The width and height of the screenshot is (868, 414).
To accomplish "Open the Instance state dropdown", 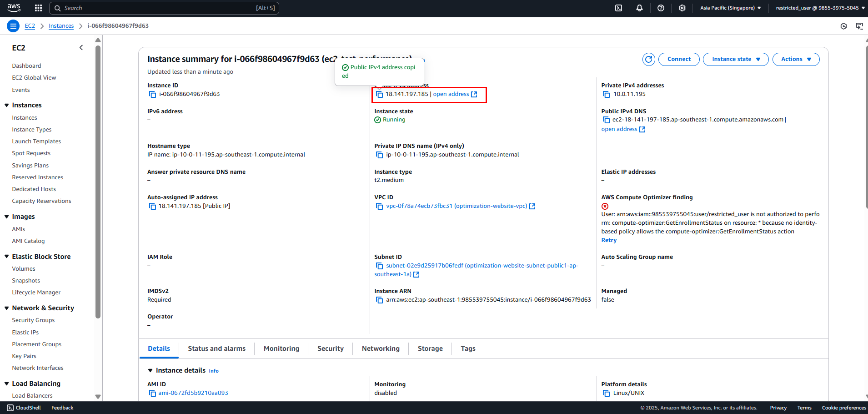I will coord(736,59).
